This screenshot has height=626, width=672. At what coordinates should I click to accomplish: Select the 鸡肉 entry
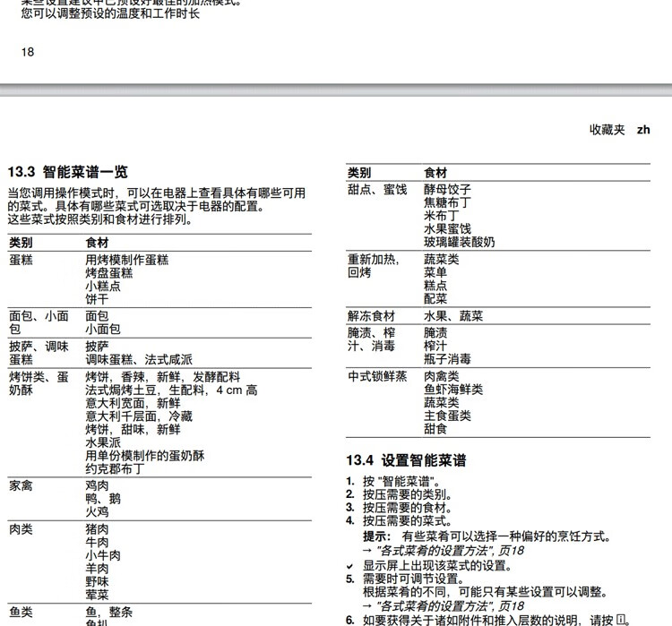(x=97, y=486)
